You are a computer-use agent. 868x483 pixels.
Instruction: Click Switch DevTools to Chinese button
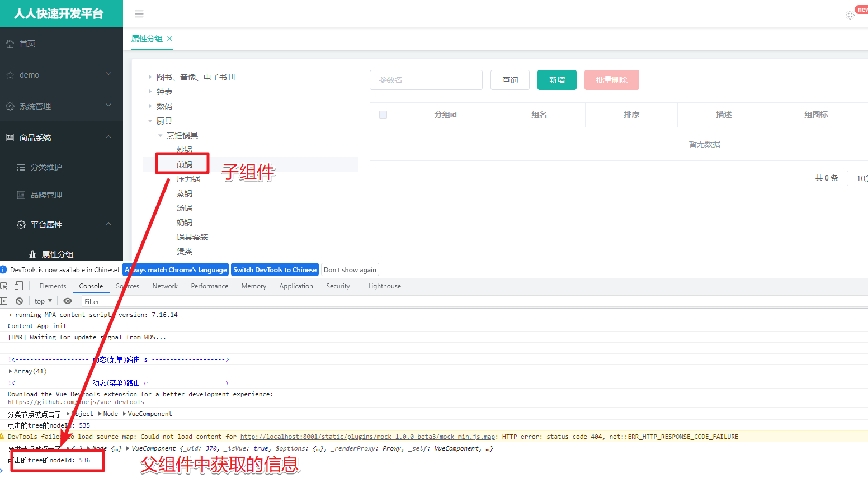[275, 270]
